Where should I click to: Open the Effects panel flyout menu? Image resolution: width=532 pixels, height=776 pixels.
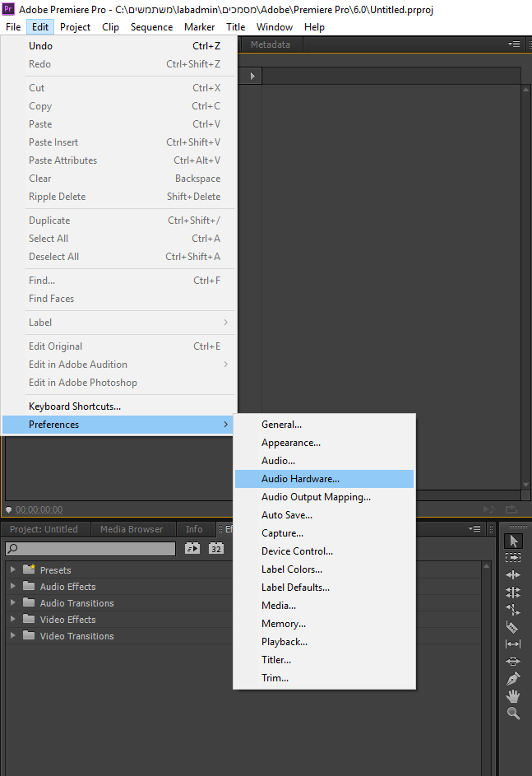coord(474,528)
